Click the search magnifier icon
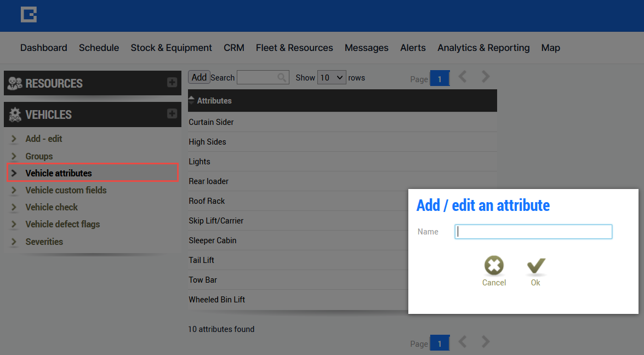The width and height of the screenshot is (644, 355). (x=282, y=77)
